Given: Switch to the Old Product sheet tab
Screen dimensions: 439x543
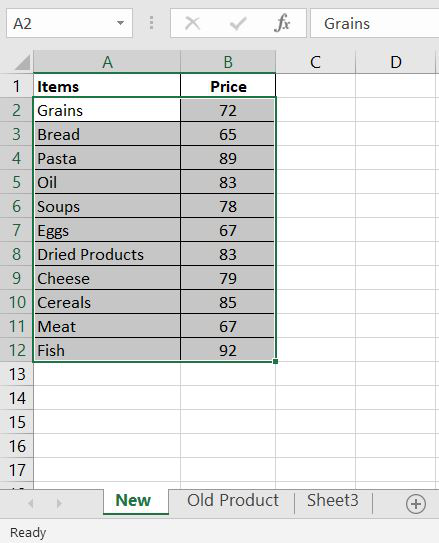Looking at the screenshot, I should [x=233, y=500].
